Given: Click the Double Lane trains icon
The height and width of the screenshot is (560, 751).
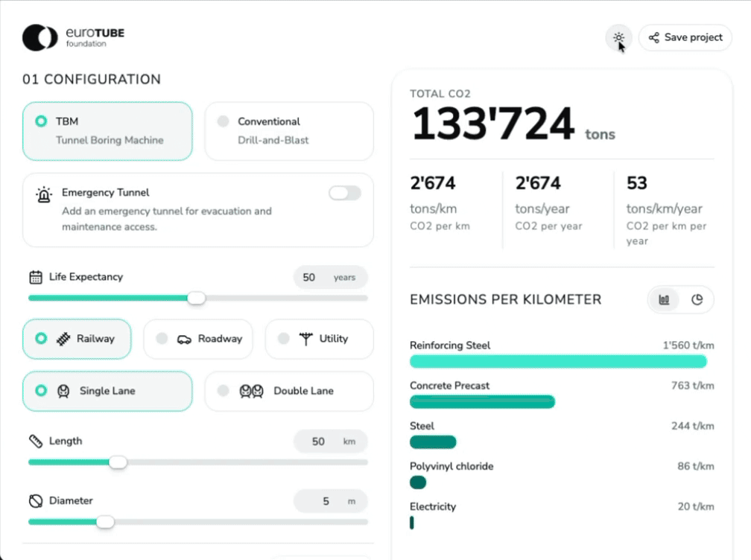Looking at the screenshot, I should coord(252,391).
